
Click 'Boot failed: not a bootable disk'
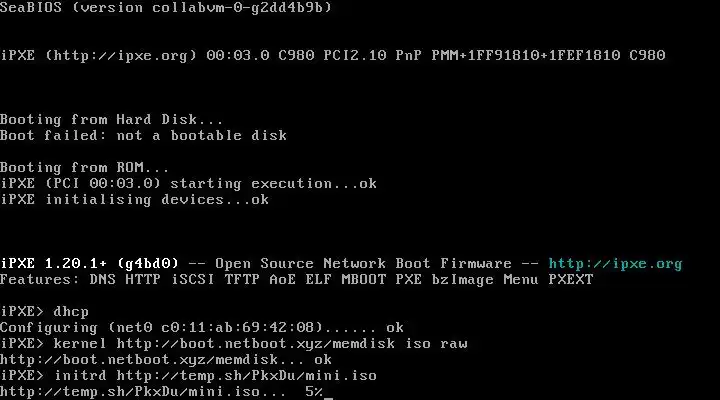pyautogui.click(x=143, y=135)
